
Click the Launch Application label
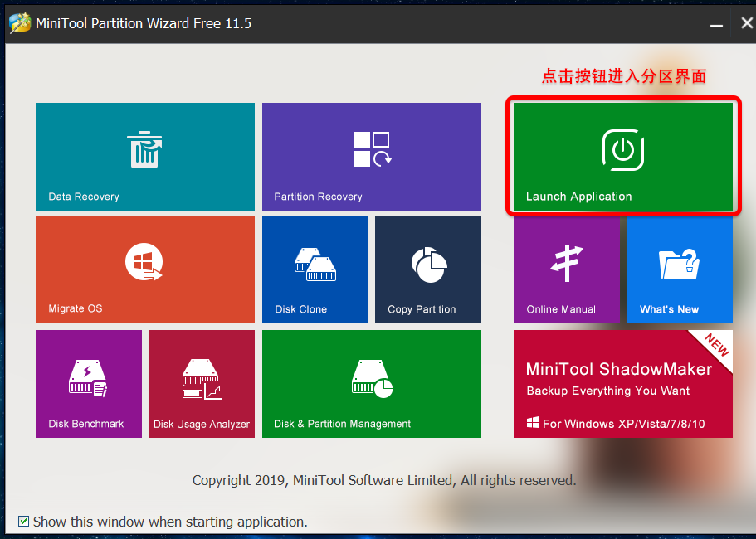(x=578, y=197)
